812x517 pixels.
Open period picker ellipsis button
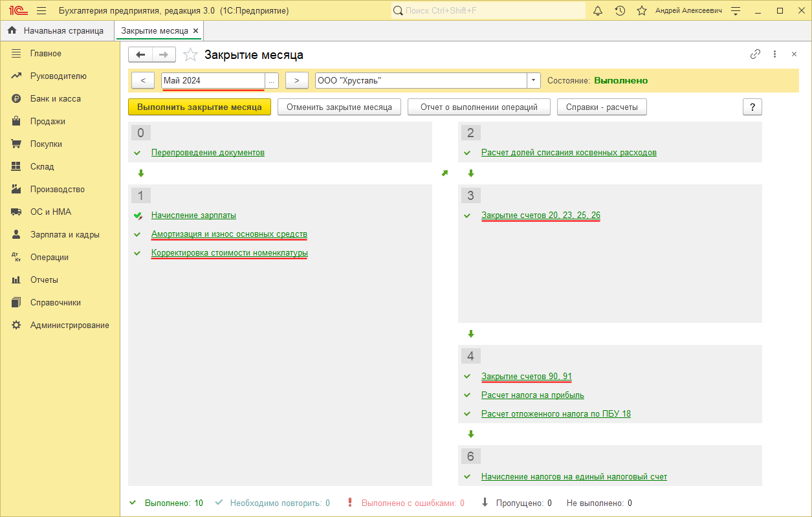point(272,81)
